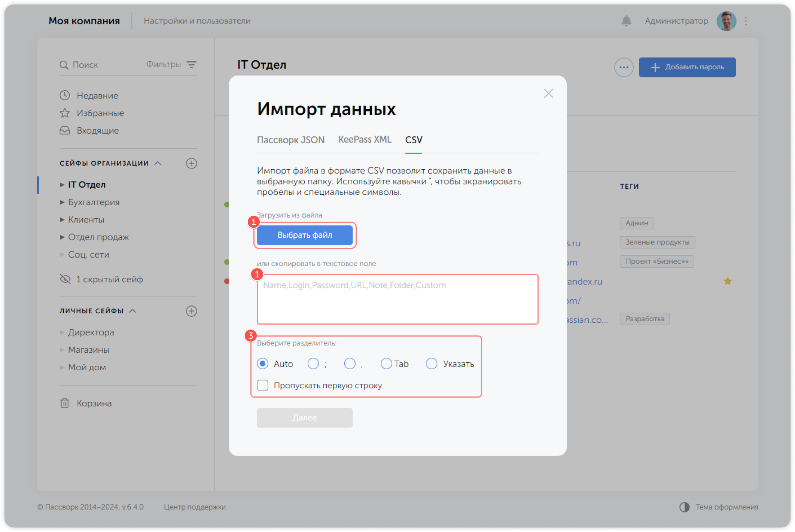Open the Корзина trash icon
Image resolution: width=795 pixels, height=532 pixels.
[x=65, y=403]
